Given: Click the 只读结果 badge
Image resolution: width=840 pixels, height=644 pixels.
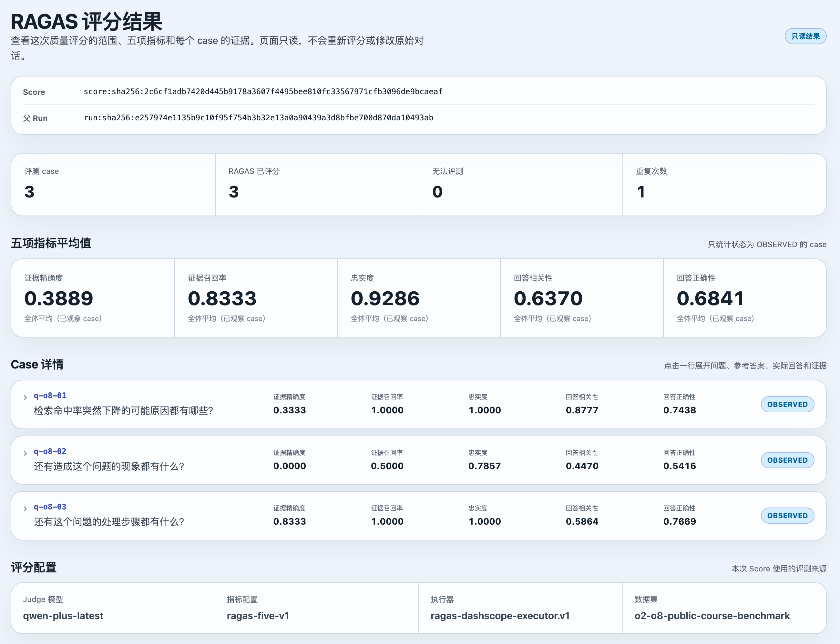Looking at the screenshot, I should coord(805,36).
